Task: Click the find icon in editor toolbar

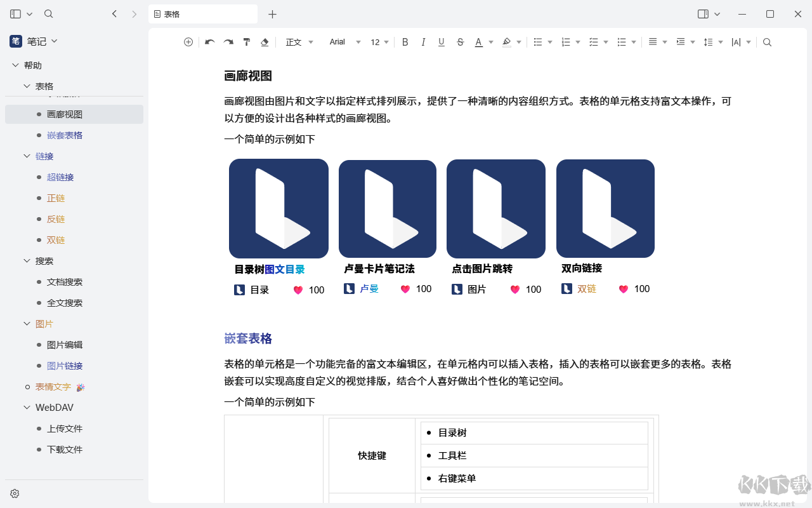Action: [767, 42]
